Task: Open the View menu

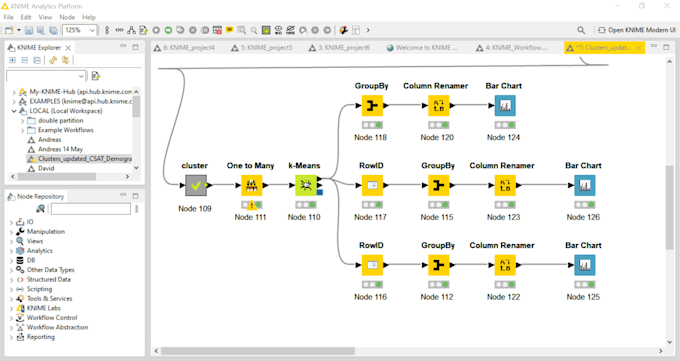Action: (x=45, y=17)
